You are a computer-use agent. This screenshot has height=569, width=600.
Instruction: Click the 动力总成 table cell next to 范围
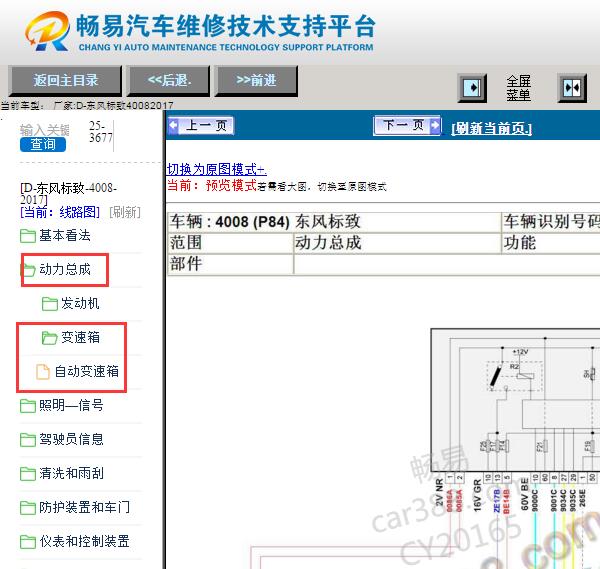[397, 243]
